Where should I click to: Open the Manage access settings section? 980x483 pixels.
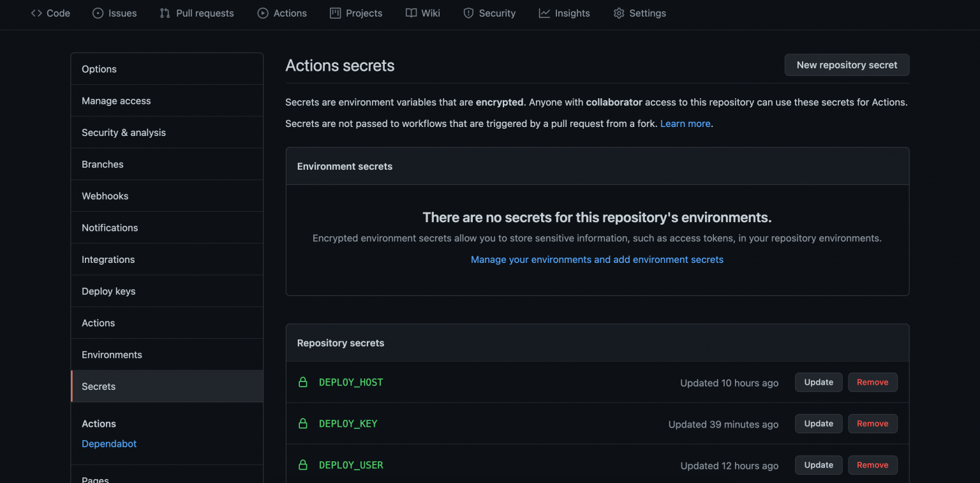point(116,100)
